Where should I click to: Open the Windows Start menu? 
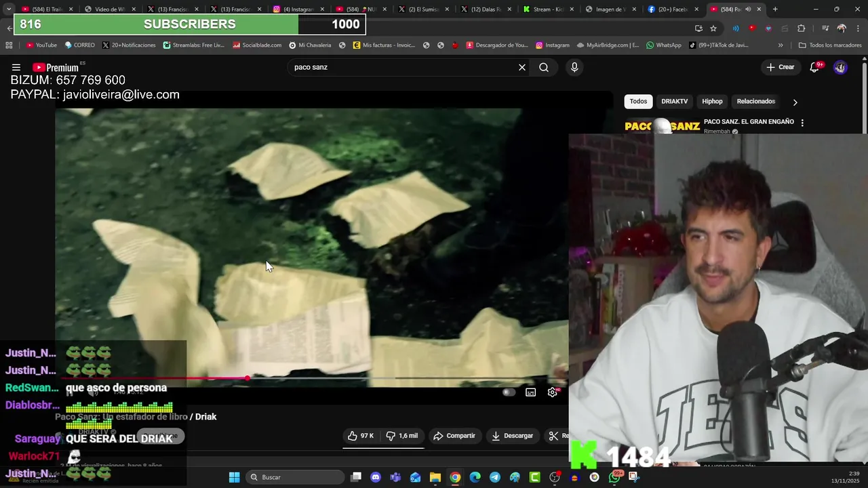234,477
